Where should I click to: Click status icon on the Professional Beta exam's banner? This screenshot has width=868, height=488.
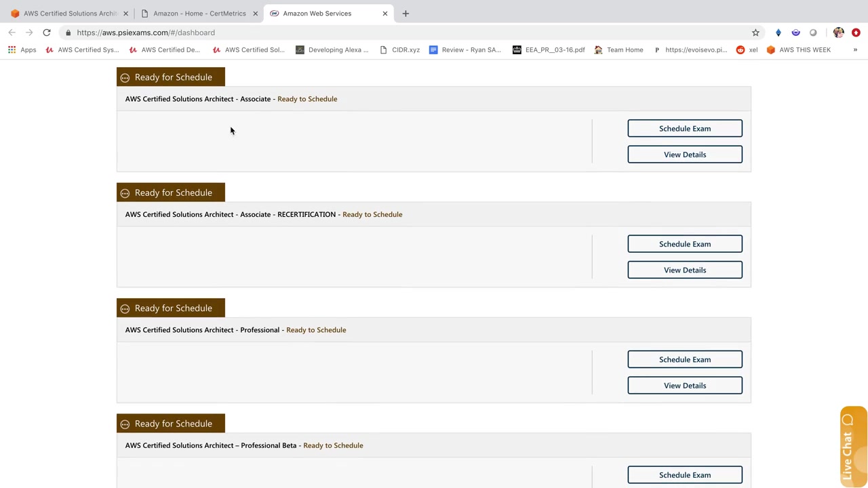(125, 424)
